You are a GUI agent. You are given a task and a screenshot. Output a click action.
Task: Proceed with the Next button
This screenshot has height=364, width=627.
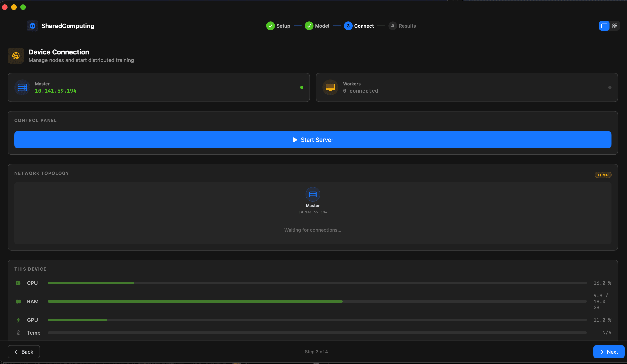tap(609, 352)
